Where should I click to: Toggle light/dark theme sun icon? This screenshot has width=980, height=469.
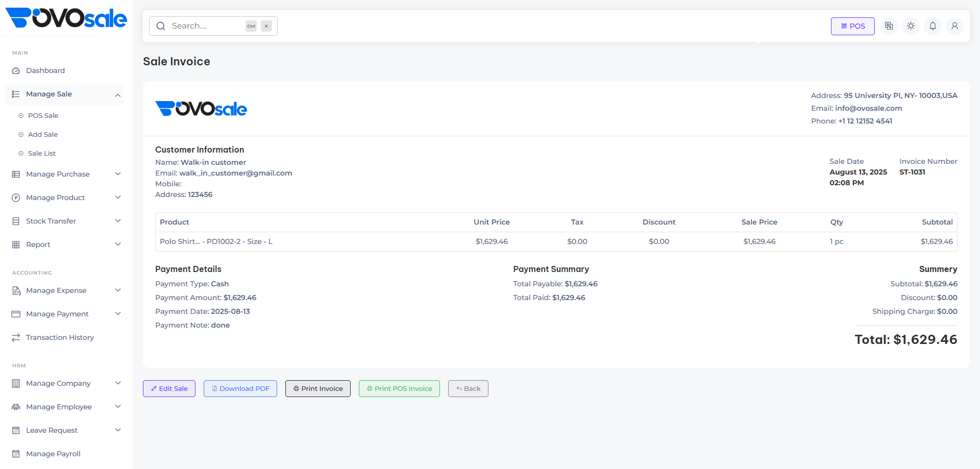click(x=911, y=26)
